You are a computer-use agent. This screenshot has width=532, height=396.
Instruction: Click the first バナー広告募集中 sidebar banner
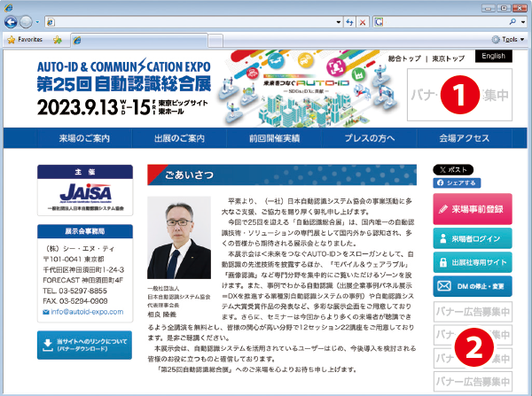(x=473, y=312)
